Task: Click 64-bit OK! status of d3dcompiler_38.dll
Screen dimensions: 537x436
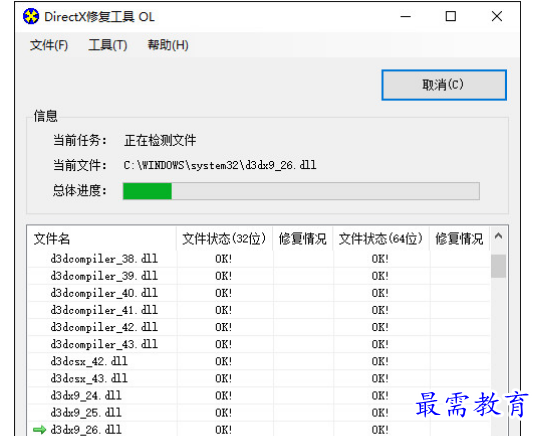Action: point(380,259)
